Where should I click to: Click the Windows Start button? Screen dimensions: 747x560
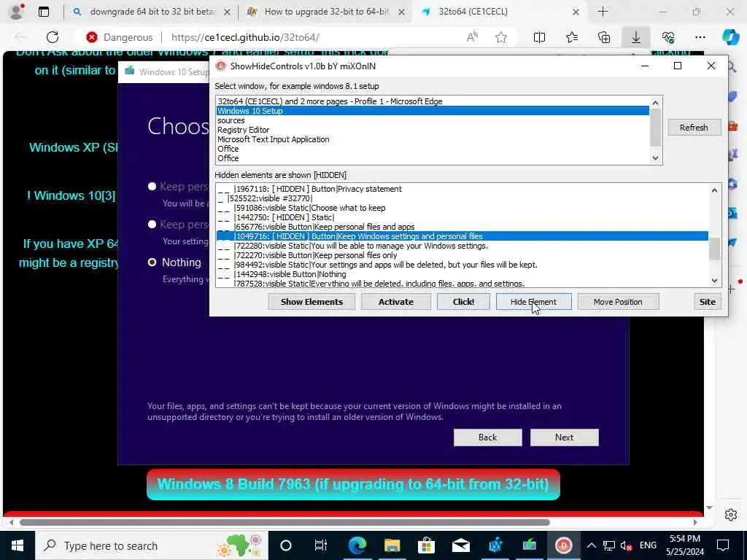[x=18, y=545]
